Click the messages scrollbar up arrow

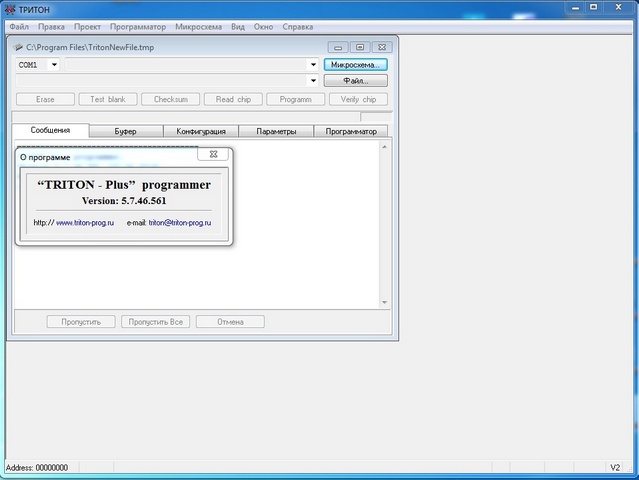384,147
